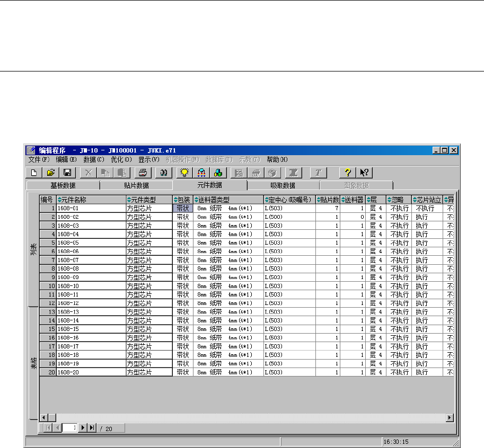This screenshot has height=448, width=484.
Task: Switch to the 吸取数据 tab
Action: pyautogui.click(x=283, y=186)
